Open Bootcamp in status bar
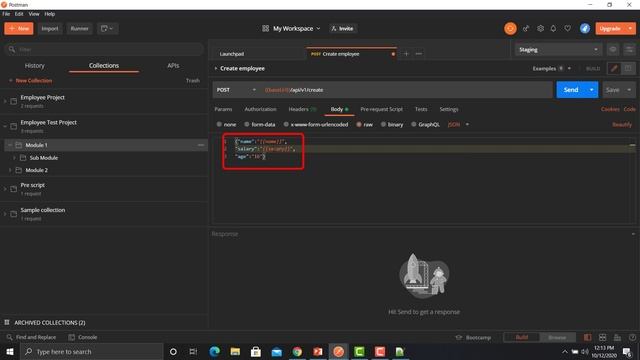The image size is (640, 360). click(473, 338)
